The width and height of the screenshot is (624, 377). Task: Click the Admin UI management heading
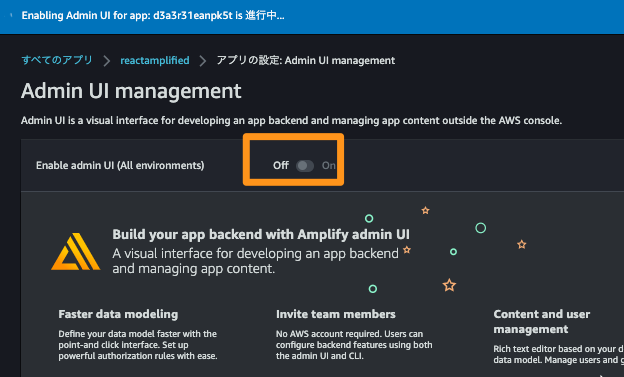(x=131, y=91)
